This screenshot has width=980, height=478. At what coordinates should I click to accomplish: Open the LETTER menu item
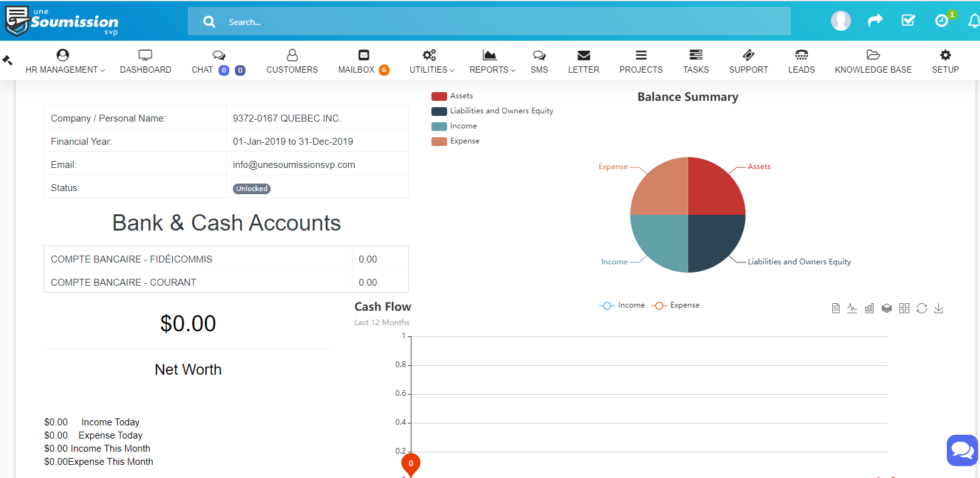tap(584, 70)
